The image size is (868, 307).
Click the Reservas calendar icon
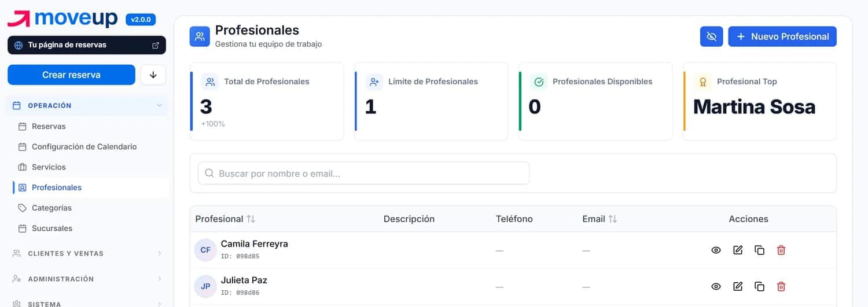23,126
